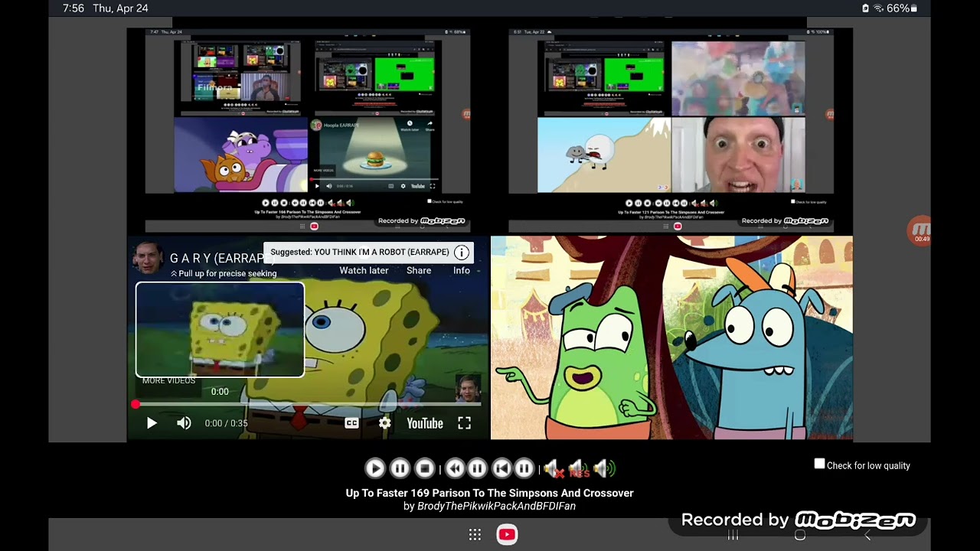Mute the YouTube player volume
Viewport: 980px width, 551px height.
tap(184, 423)
